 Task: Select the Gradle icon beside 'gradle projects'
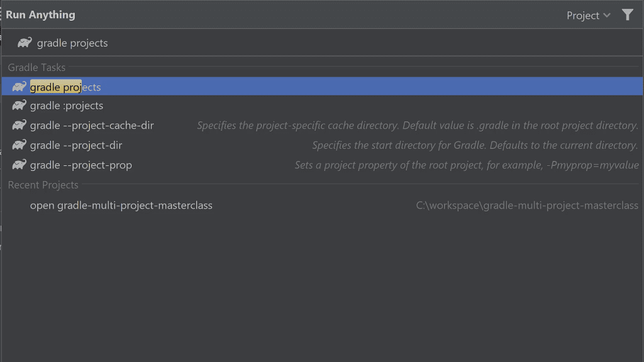(18, 86)
